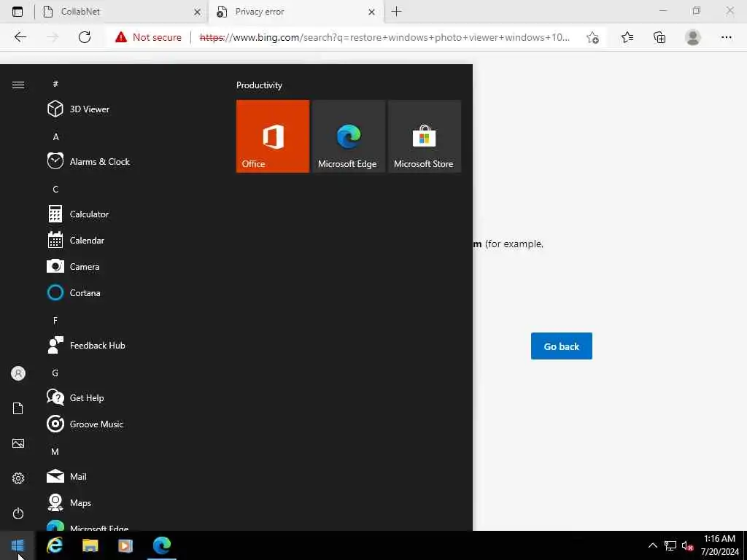Image resolution: width=747 pixels, height=560 pixels.
Task: Open the Office tile
Action: [x=273, y=136]
